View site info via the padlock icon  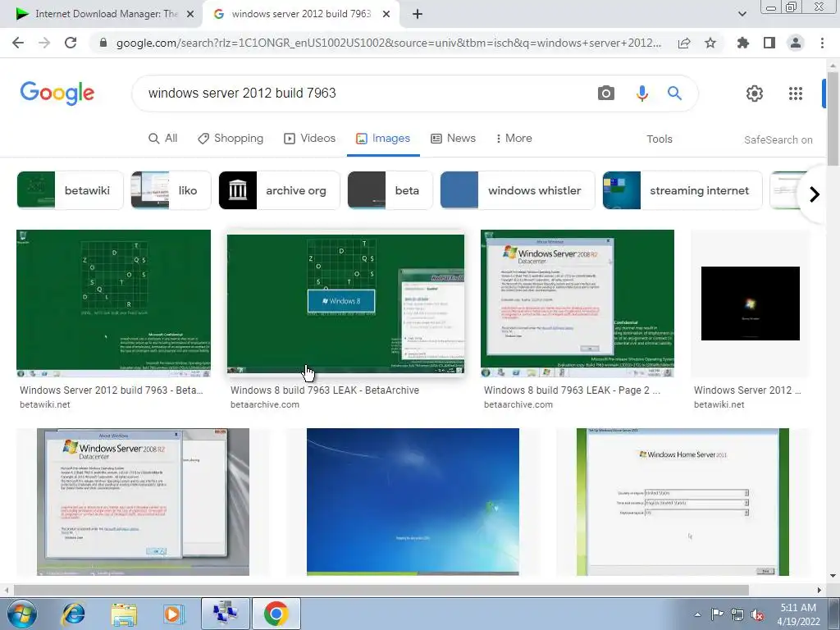point(103,43)
